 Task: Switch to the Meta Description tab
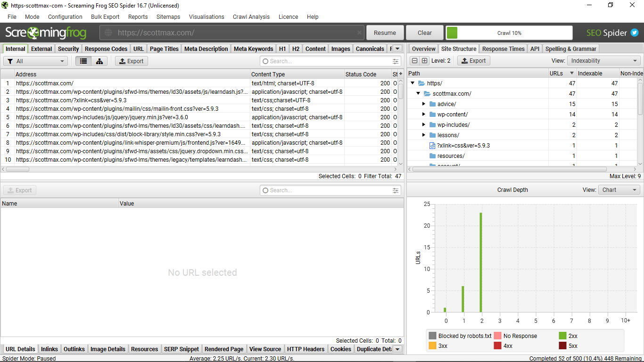coord(206,49)
